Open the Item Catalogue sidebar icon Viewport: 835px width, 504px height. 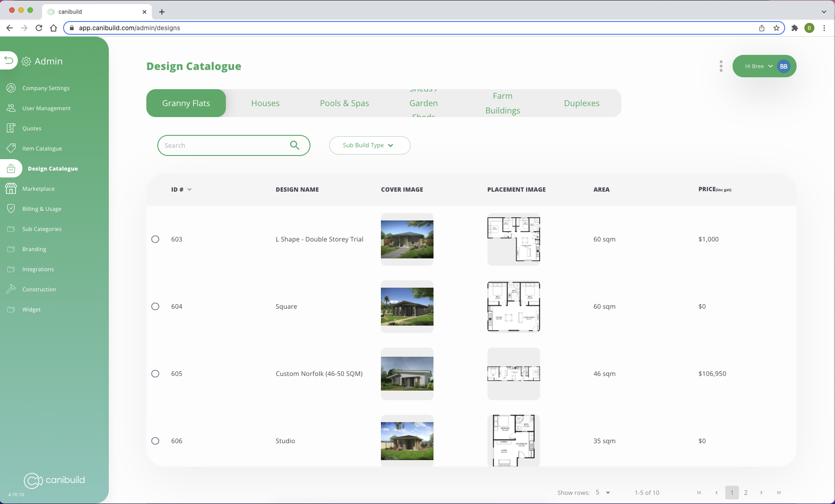click(11, 148)
